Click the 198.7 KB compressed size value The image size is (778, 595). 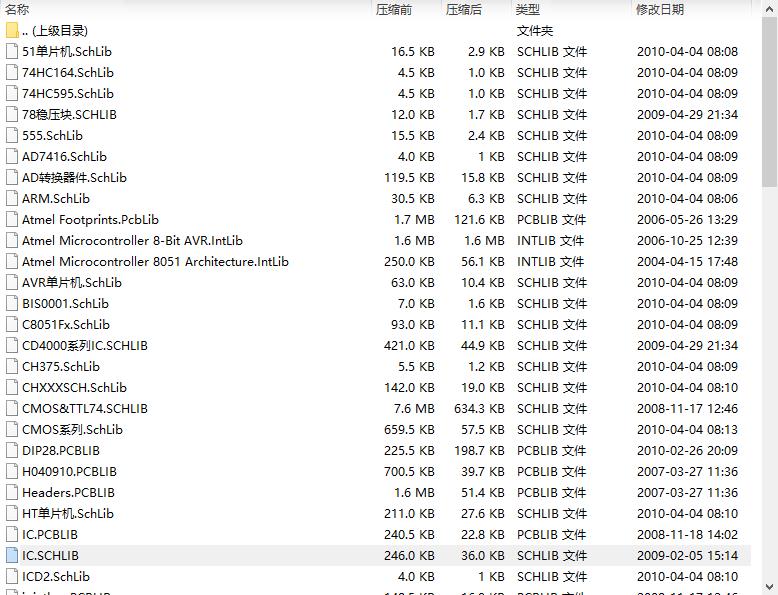pos(479,451)
